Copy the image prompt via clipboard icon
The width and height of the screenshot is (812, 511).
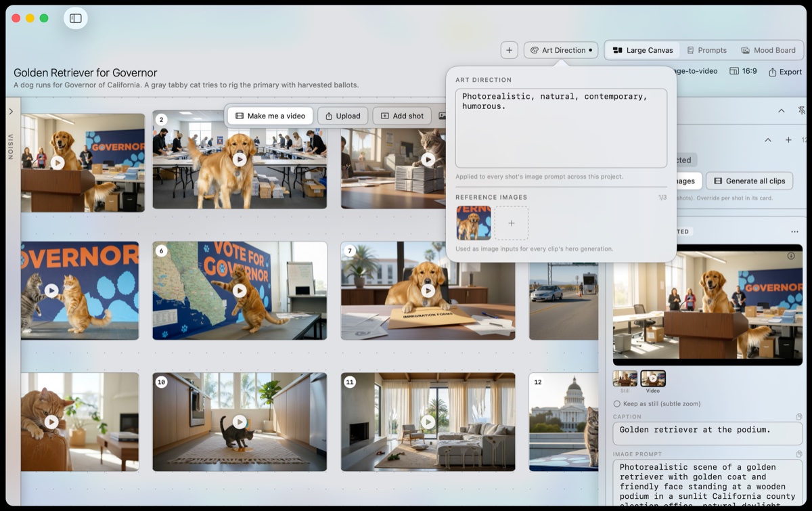pyautogui.click(x=799, y=454)
